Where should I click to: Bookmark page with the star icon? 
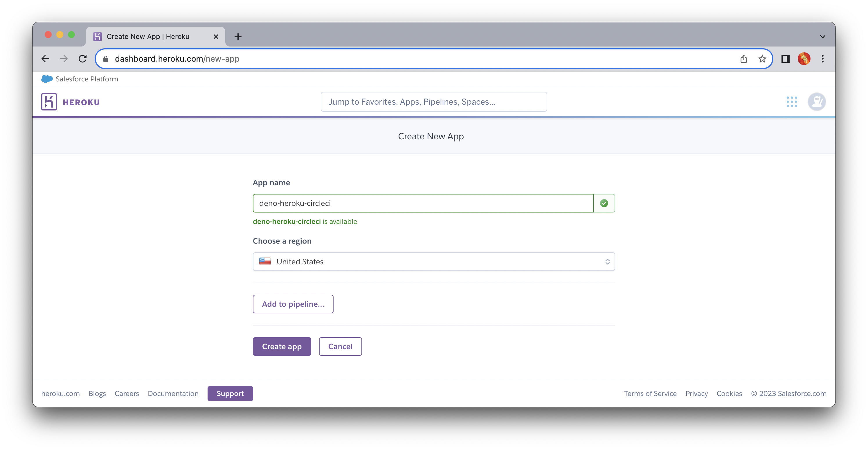762,59
